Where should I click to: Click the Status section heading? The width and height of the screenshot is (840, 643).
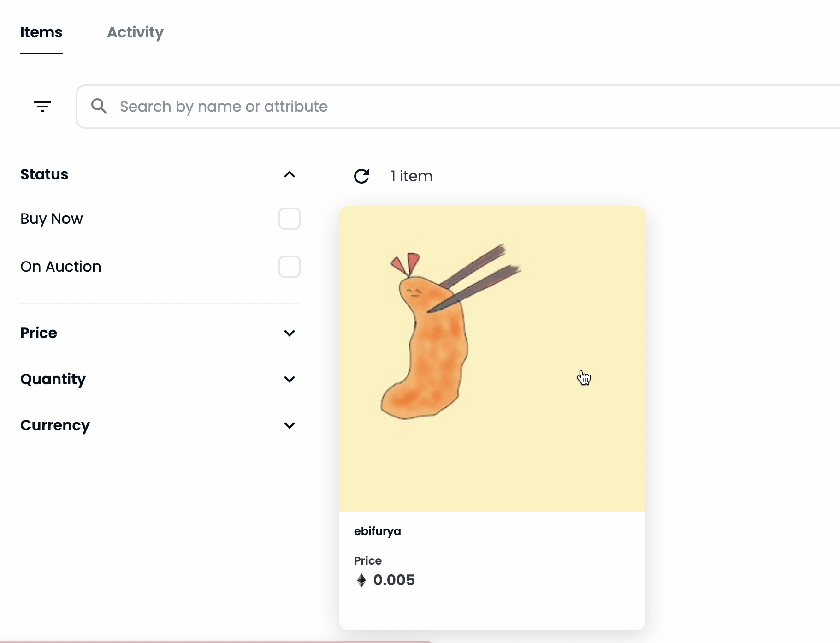coord(44,174)
